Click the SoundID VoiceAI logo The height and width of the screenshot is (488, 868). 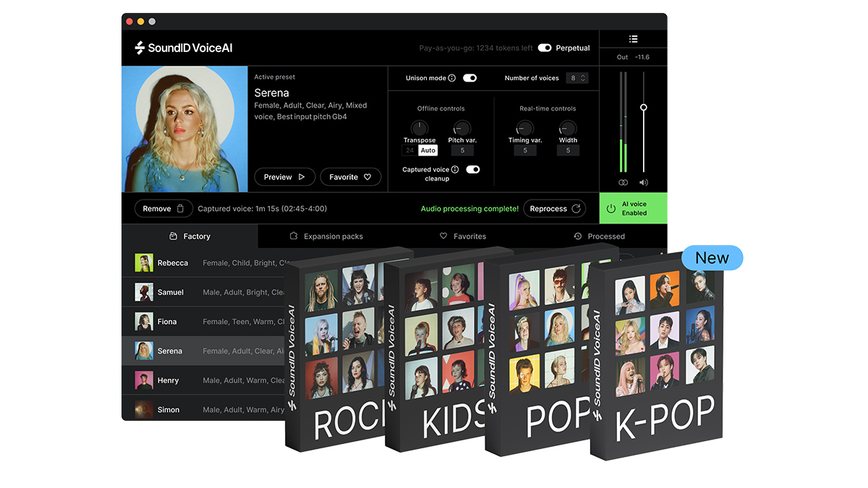point(183,48)
